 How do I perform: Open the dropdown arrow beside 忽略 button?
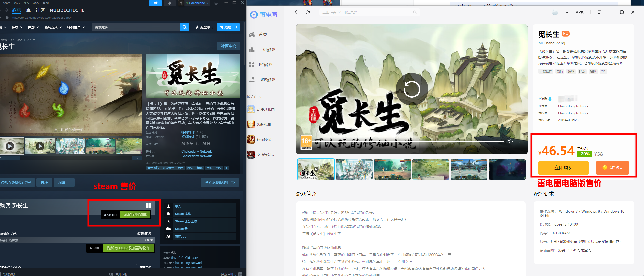[x=72, y=182]
